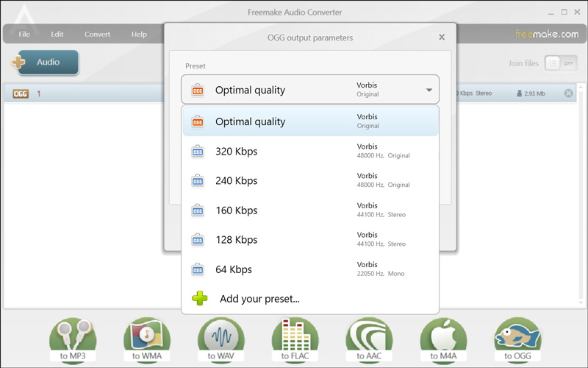Viewport: 588px width, 368px height.
Task: Click the file list vertical scrollbar
Action: coord(581,195)
